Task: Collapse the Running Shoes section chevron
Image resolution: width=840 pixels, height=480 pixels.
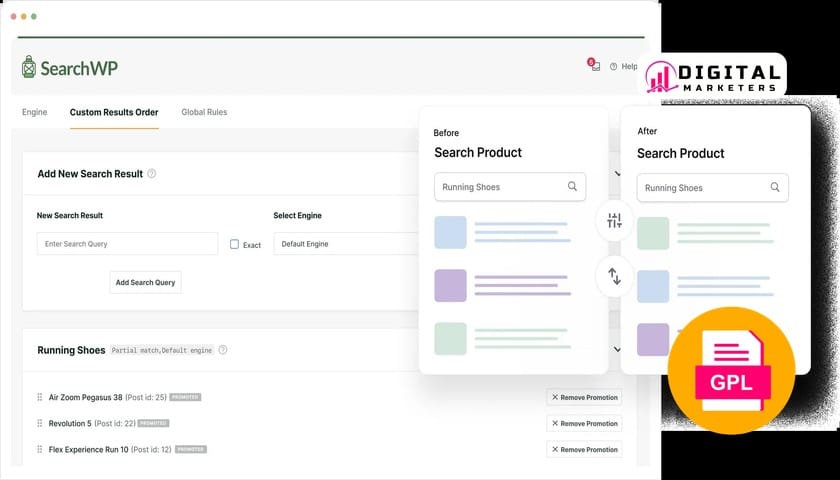Action: point(617,350)
